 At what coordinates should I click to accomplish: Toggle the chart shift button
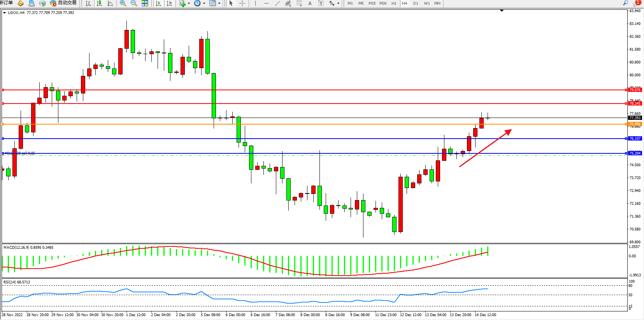click(x=169, y=4)
